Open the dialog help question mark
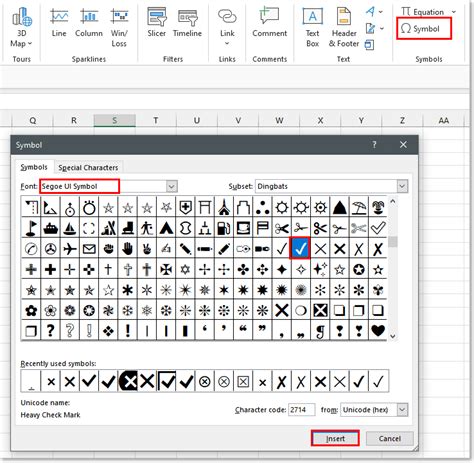 click(374, 145)
